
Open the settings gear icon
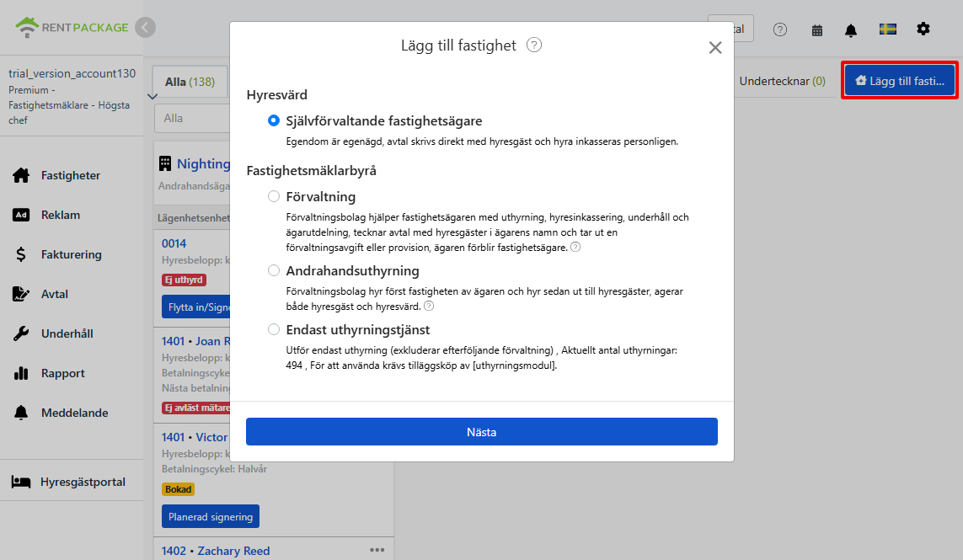coord(923,29)
